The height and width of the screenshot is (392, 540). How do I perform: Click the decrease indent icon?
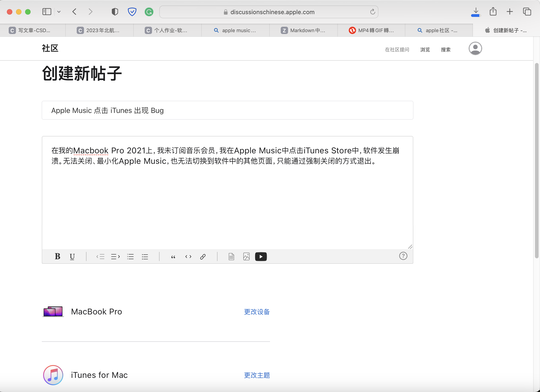tap(100, 256)
